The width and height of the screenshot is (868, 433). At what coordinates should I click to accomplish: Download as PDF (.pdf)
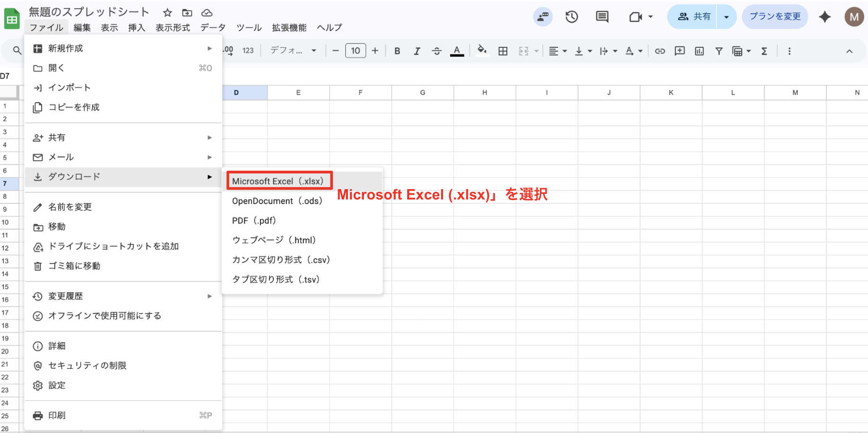pos(302,221)
